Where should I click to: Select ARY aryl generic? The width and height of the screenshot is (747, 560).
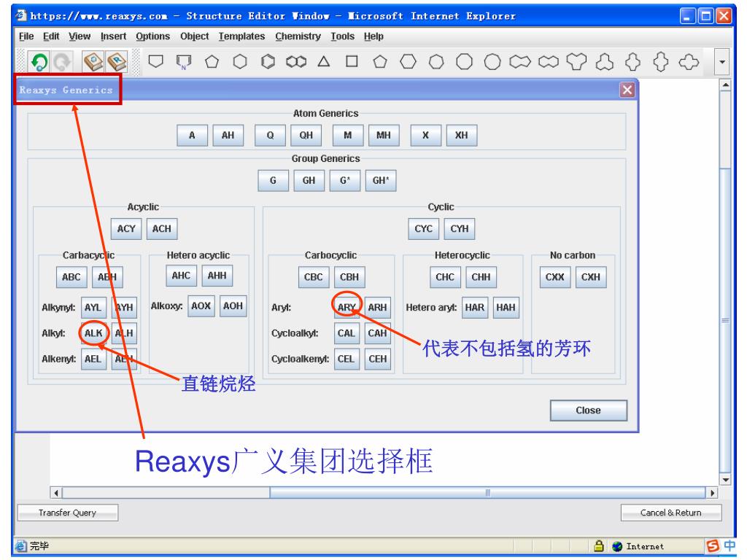[347, 308]
